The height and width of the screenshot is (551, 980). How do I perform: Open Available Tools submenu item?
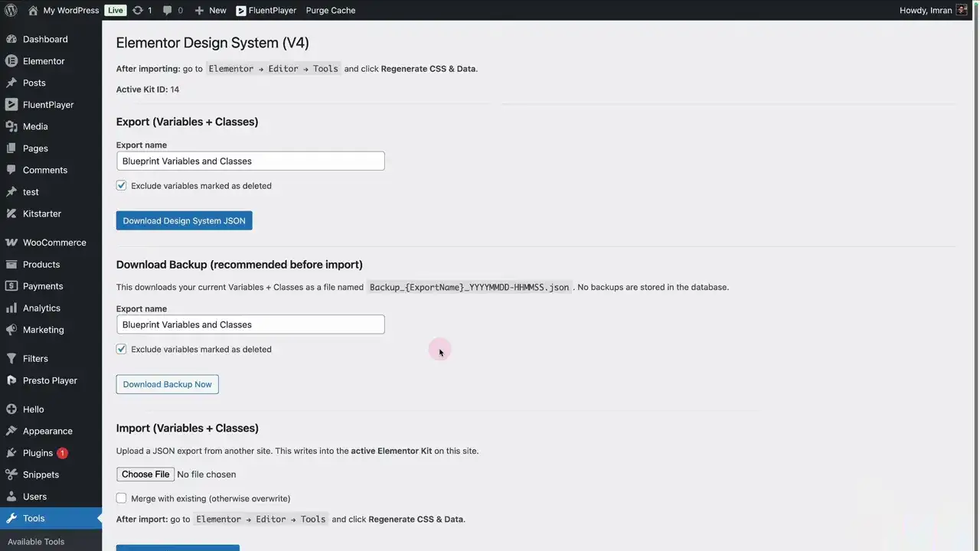36,542
